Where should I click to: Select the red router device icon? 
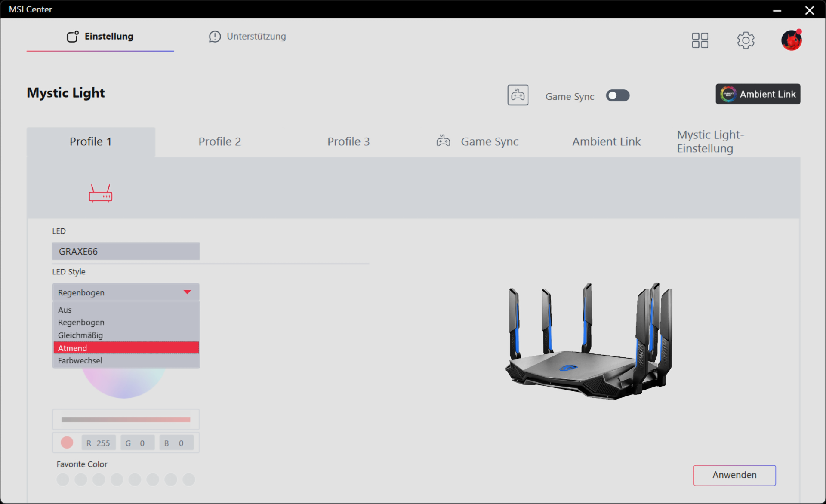click(x=100, y=194)
